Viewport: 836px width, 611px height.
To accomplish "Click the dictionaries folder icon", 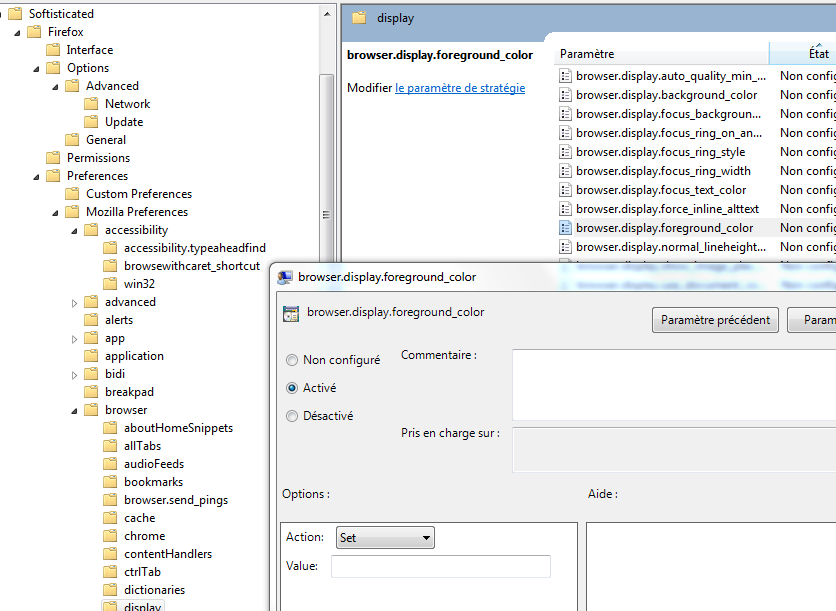I will pos(110,590).
